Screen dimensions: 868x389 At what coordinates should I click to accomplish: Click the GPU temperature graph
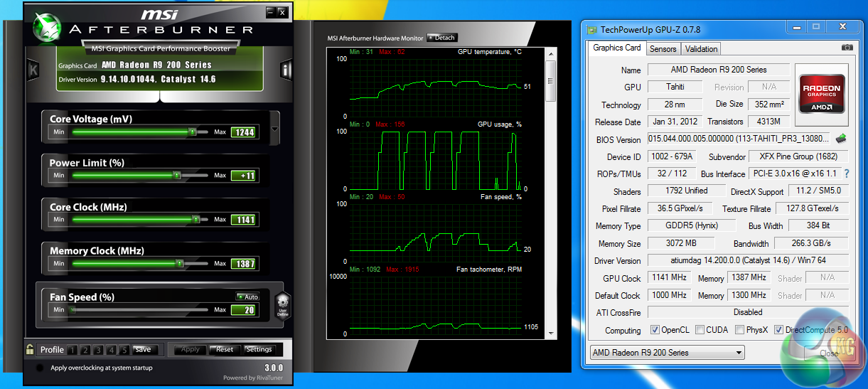pyautogui.click(x=436, y=87)
